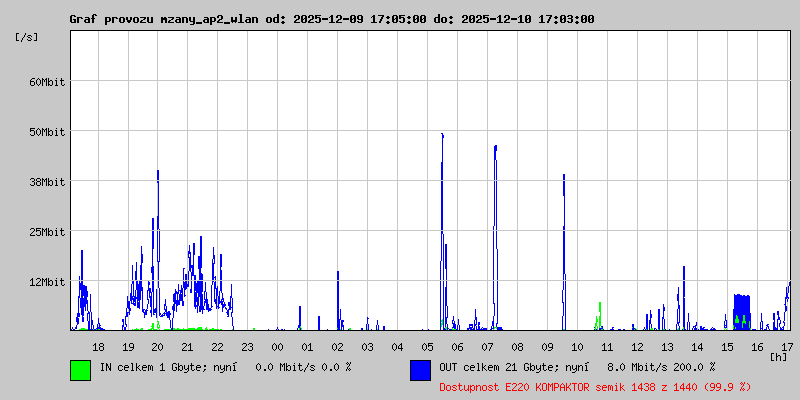Click hour label 15 on x-axis

tap(727, 347)
